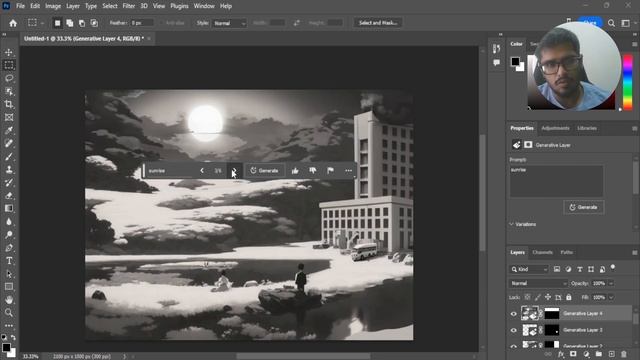Switch to the Adjustments tab

pos(555,128)
